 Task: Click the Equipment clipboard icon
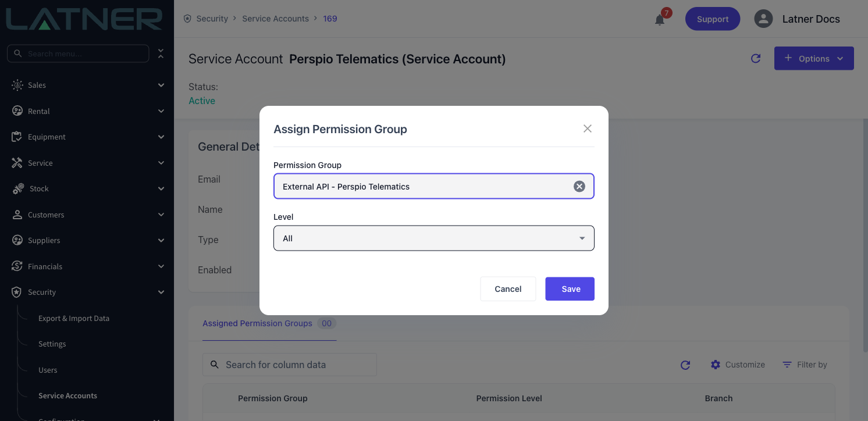click(17, 137)
